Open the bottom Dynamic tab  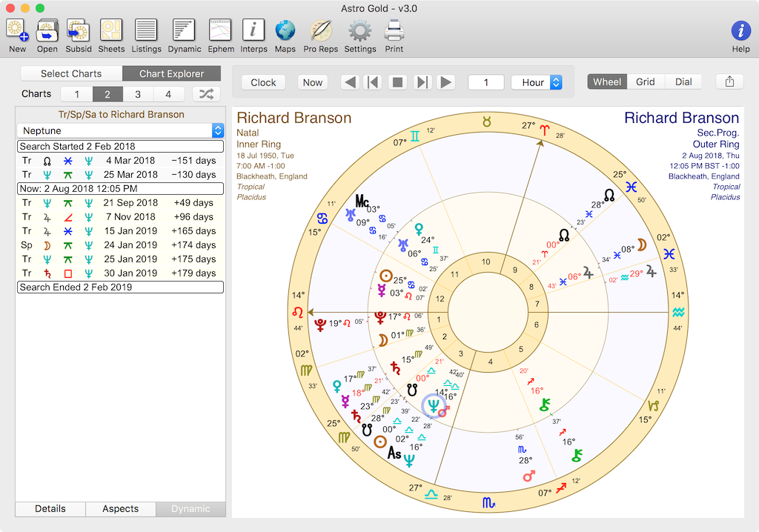(x=190, y=509)
